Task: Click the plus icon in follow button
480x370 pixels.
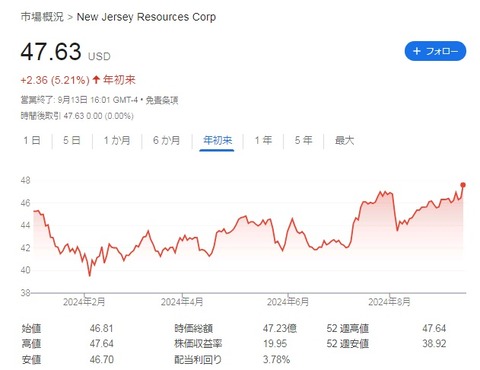Action: pyautogui.click(x=417, y=51)
